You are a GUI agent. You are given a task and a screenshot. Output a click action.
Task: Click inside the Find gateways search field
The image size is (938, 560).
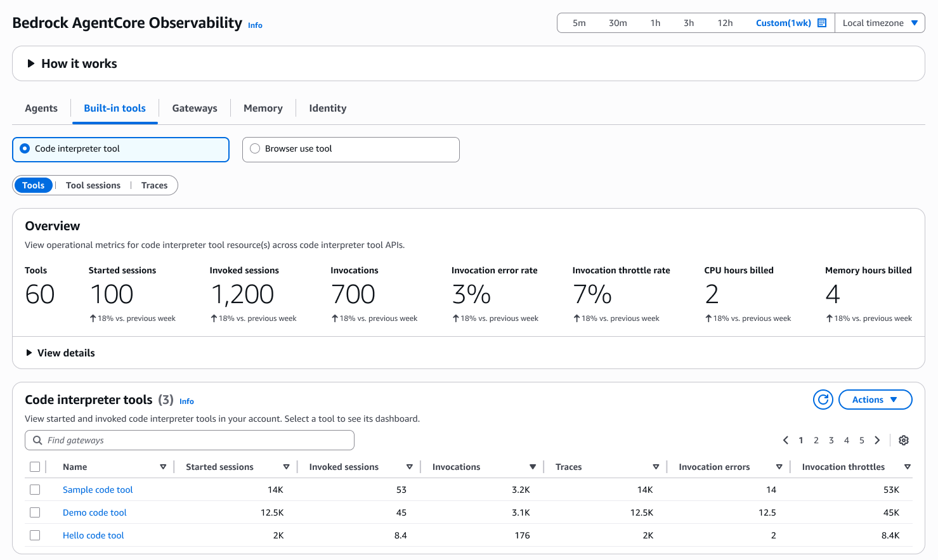tap(189, 440)
